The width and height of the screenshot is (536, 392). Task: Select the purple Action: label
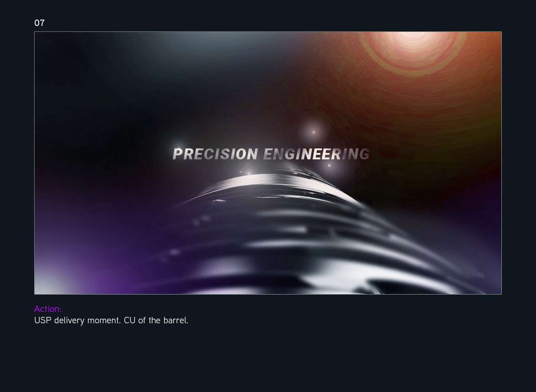(48, 309)
